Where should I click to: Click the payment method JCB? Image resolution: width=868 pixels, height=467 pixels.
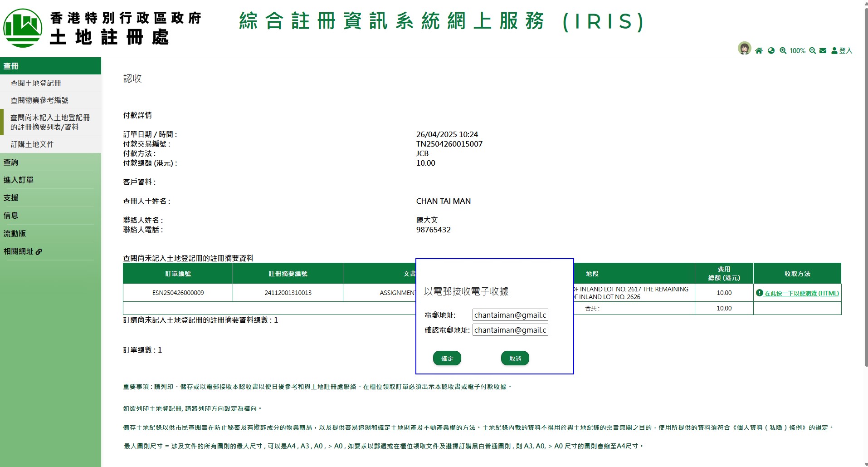tap(422, 153)
